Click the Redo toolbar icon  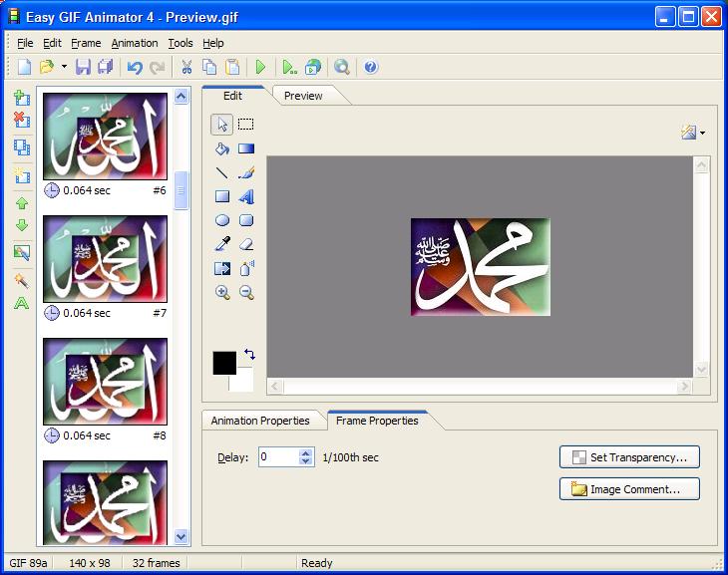tap(157, 68)
